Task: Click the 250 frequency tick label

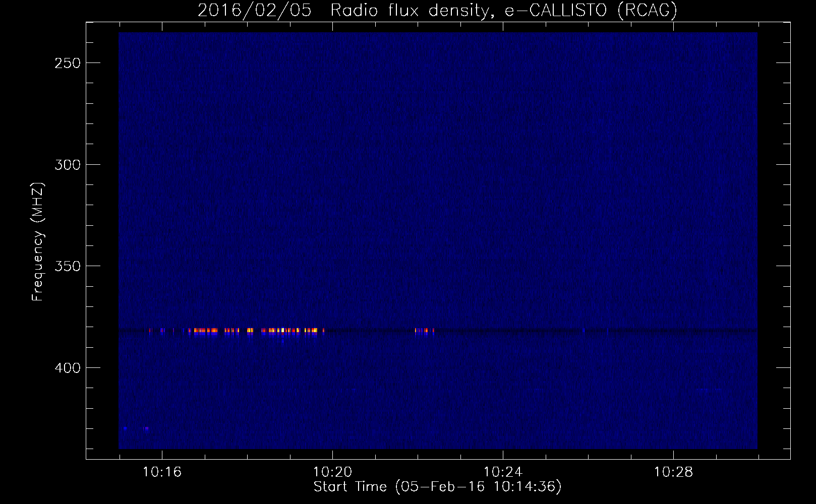Action: [x=68, y=63]
